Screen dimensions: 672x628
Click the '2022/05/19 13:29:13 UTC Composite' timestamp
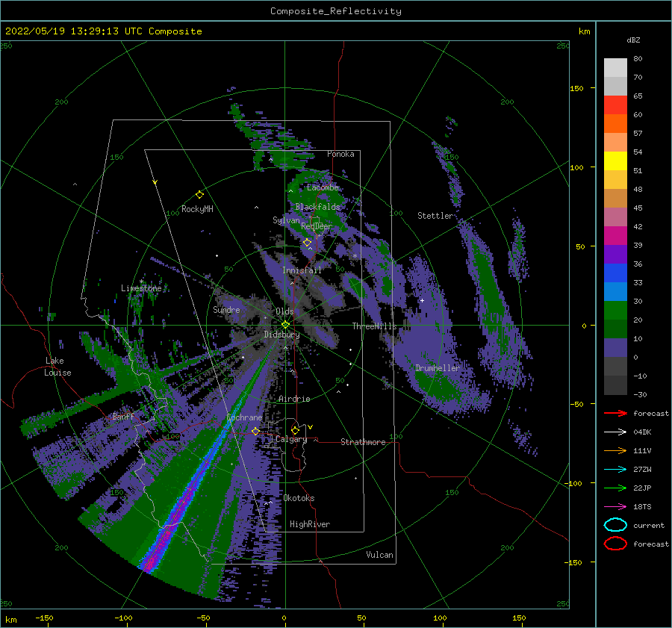(103, 31)
